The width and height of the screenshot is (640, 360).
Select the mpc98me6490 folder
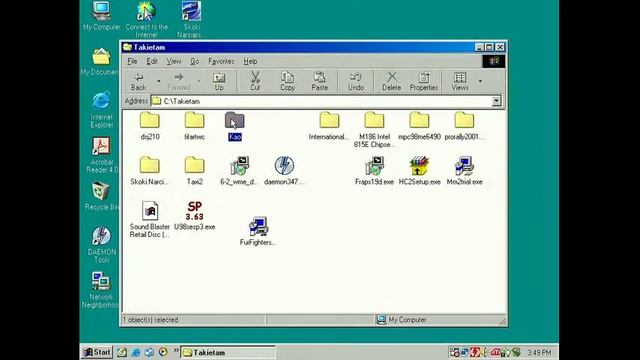(x=419, y=126)
